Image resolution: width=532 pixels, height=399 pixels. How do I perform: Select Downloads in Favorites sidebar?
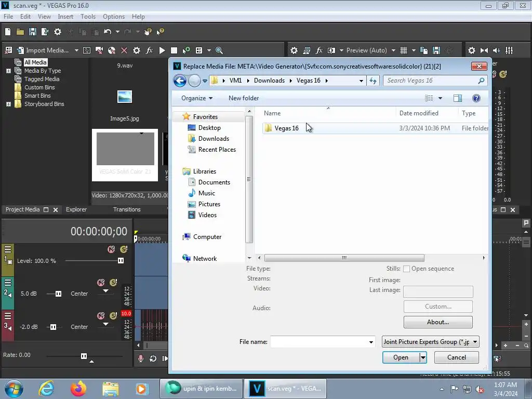214,139
